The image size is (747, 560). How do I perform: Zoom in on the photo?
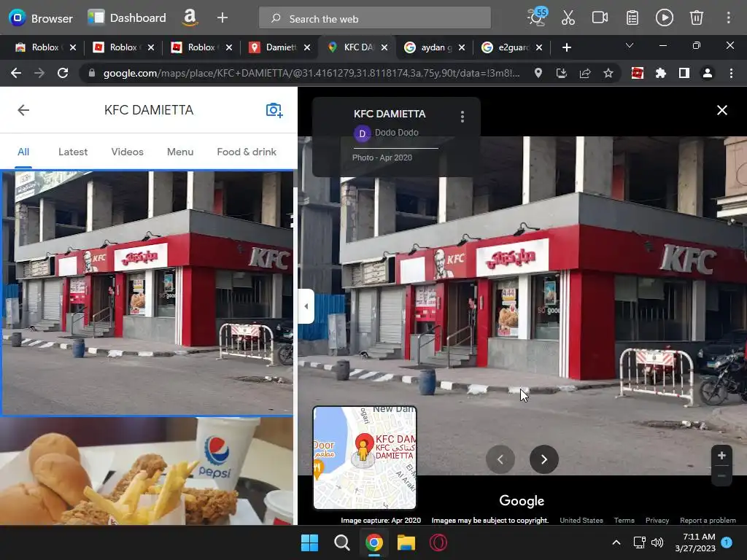tap(721, 455)
